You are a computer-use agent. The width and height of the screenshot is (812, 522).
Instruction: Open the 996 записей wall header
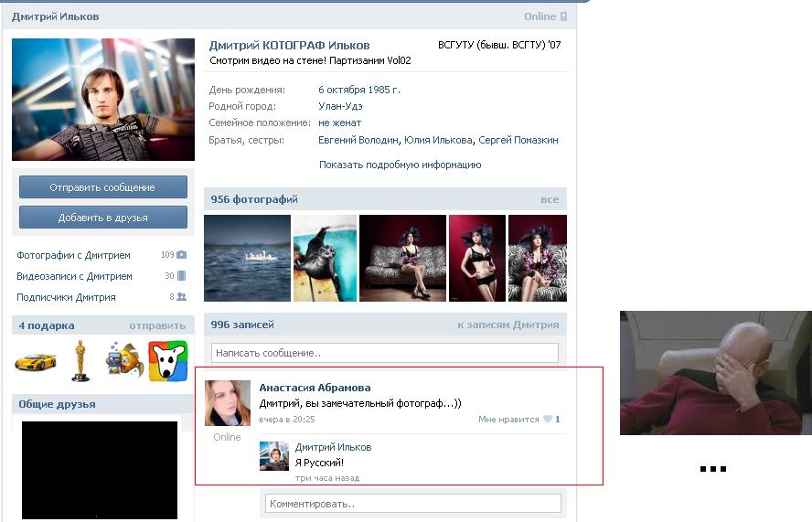[x=241, y=325]
